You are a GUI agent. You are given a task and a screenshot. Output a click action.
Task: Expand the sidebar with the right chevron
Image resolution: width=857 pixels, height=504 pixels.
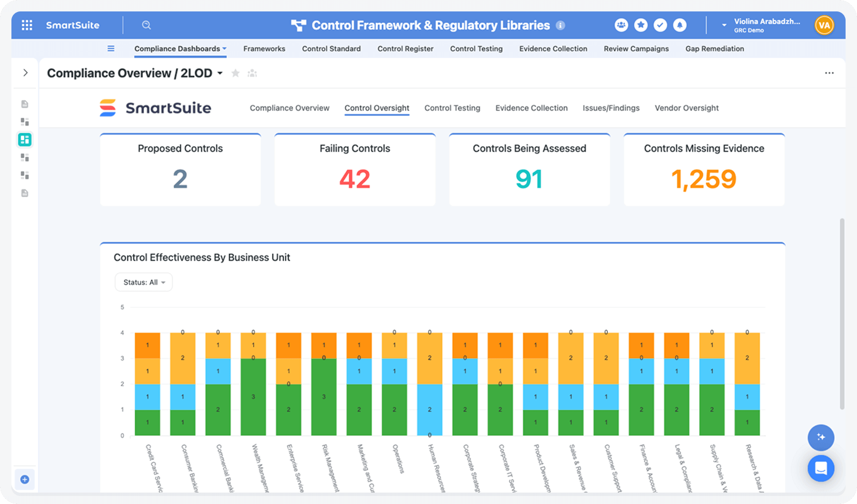click(25, 73)
